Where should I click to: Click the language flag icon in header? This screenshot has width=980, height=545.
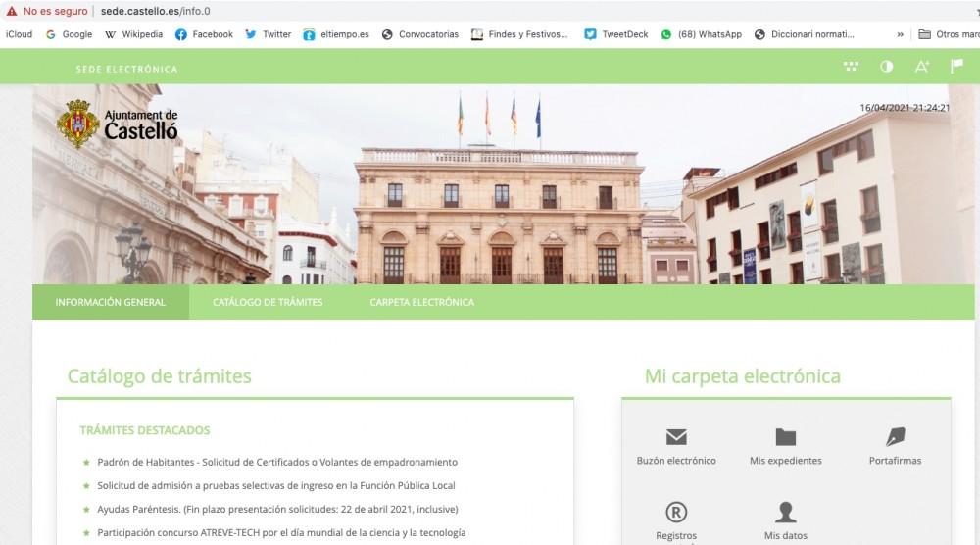pyautogui.click(x=956, y=67)
